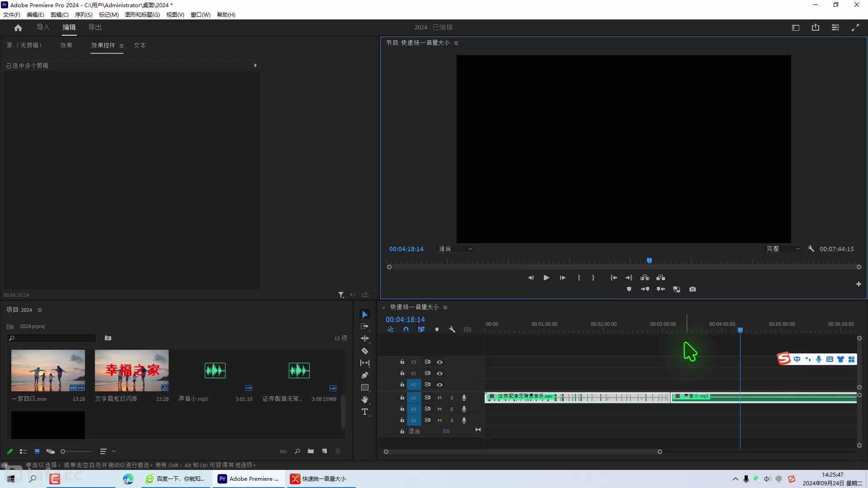Open the 效果控件 panel menu
This screenshot has width=868, height=488.
(x=121, y=46)
